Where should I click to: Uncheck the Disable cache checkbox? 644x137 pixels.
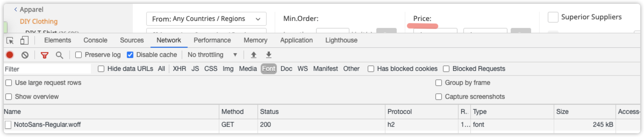[x=130, y=55]
